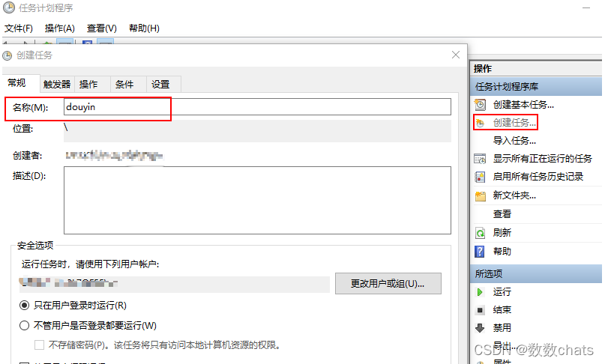605x364 pixels.
Task: Click 导入任务... action
Action: (x=514, y=140)
